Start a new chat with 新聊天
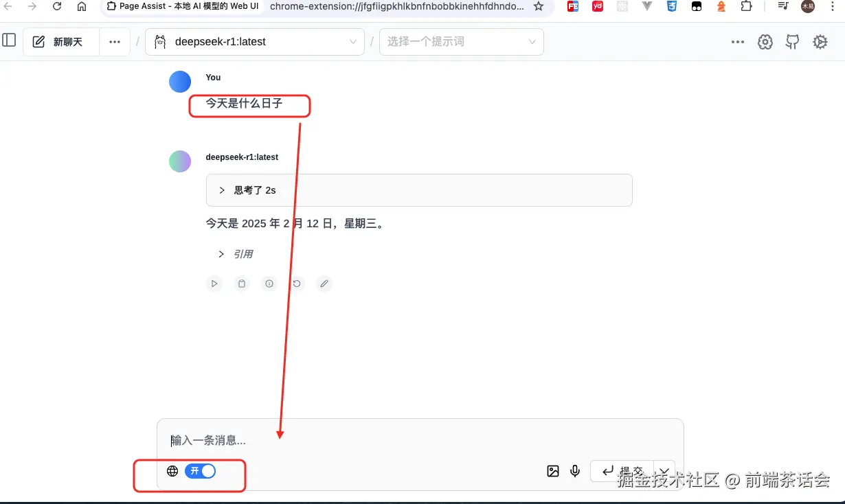 [x=61, y=42]
